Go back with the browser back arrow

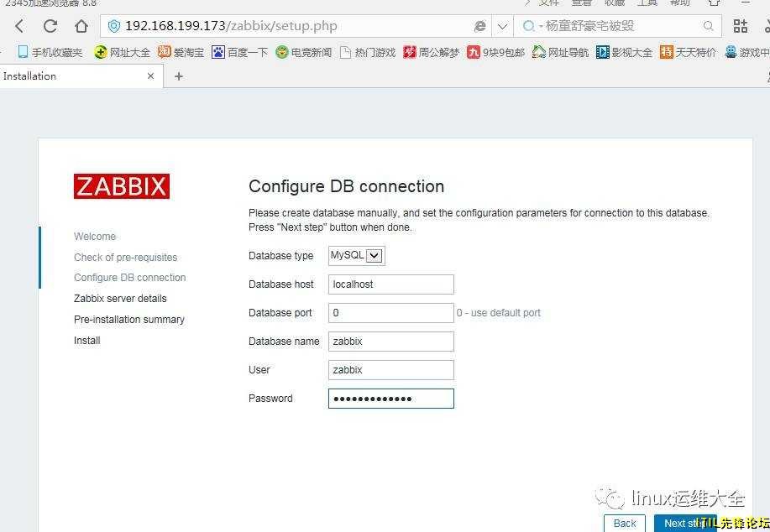coord(19,26)
